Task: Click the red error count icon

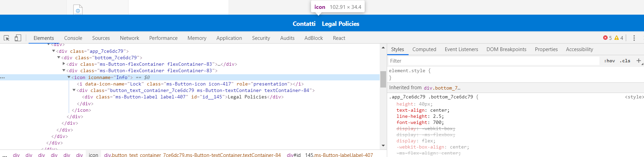Action: click(x=605, y=38)
